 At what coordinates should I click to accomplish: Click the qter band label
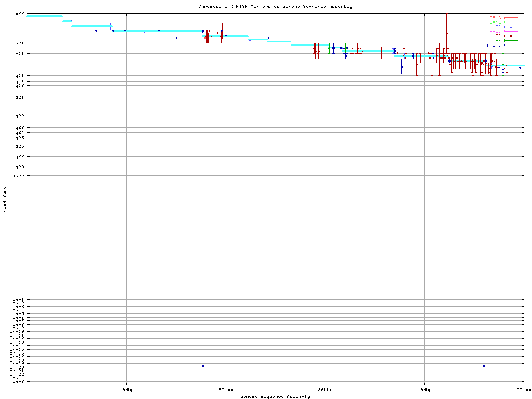point(19,176)
